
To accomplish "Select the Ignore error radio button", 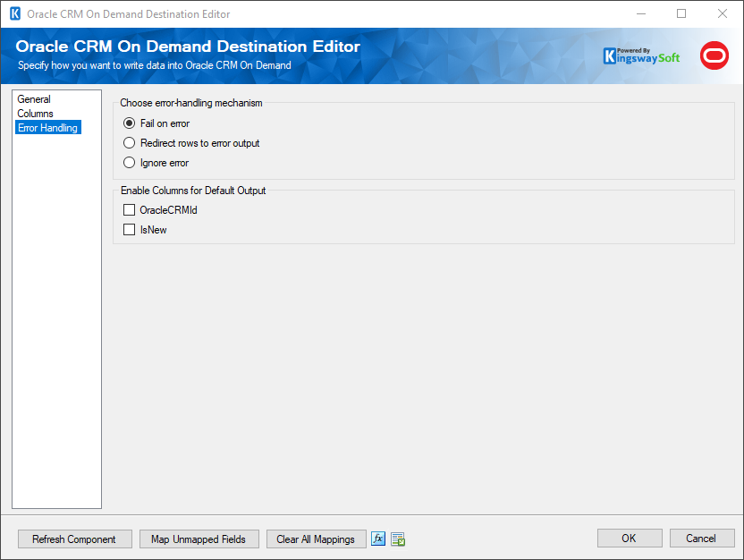I will click(x=156, y=163).
